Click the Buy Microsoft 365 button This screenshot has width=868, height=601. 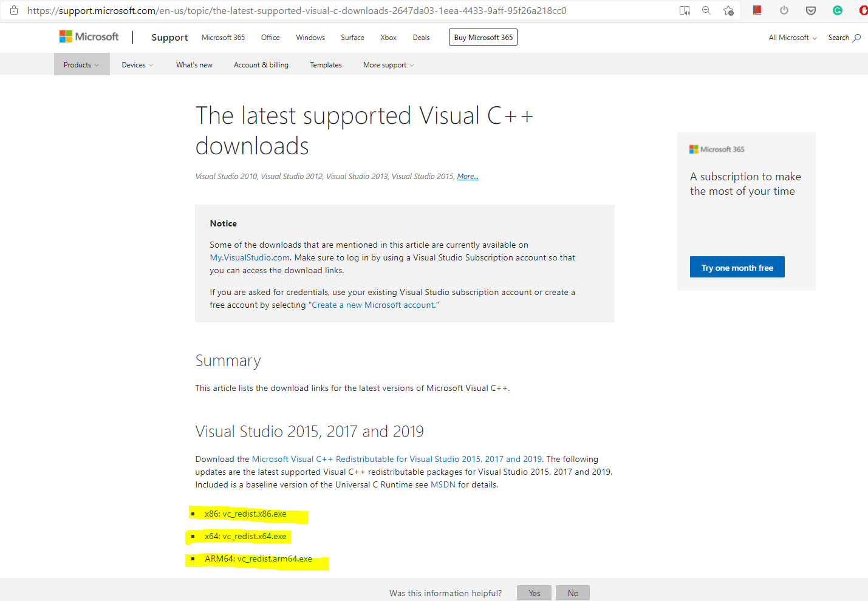click(x=483, y=37)
